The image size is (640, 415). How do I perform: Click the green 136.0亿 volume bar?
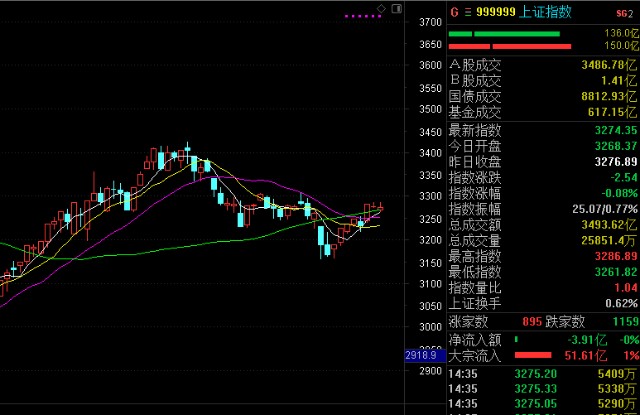[x=510, y=33]
